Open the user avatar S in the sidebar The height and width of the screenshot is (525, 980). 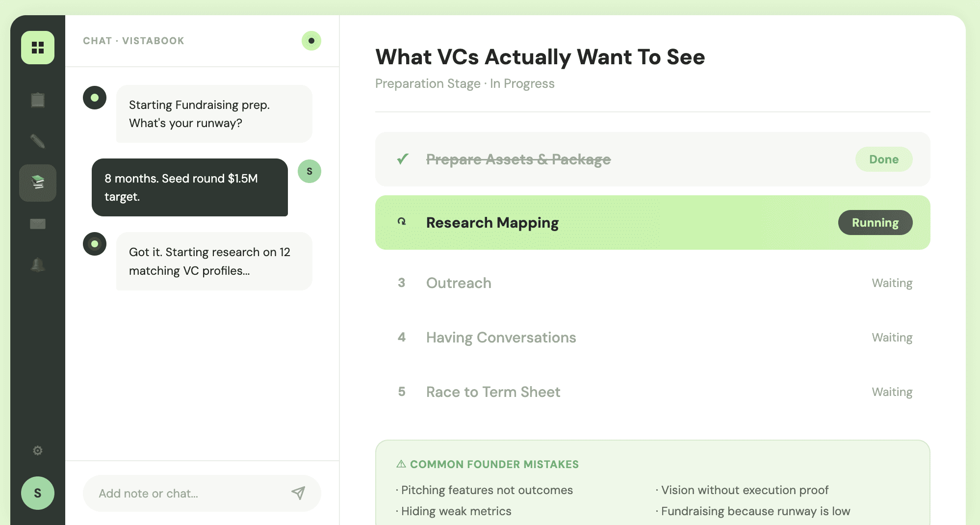pos(38,493)
